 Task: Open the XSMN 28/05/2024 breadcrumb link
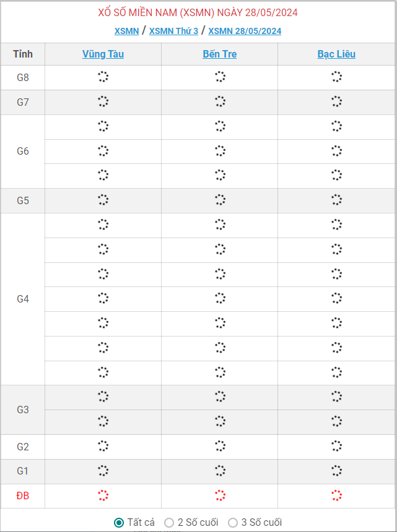pyautogui.click(x=245, y=31)
